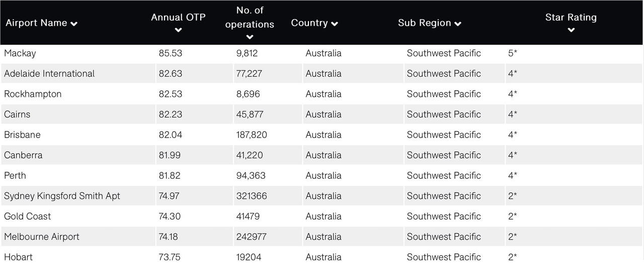Click the No. of operations sort chevron
Image resolution: width=644 pixels, height=271 pixels.
[250, 37]
